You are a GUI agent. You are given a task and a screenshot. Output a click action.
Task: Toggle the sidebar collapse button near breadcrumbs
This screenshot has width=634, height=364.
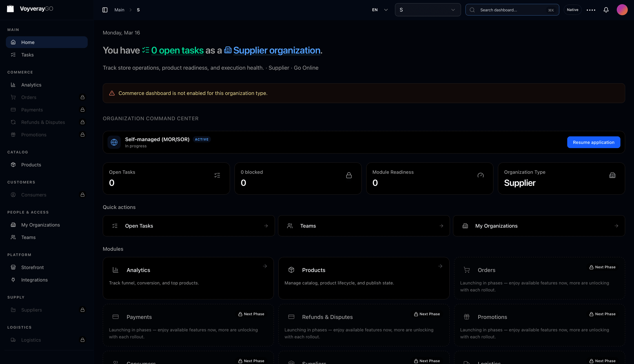(x=105, y=10)
